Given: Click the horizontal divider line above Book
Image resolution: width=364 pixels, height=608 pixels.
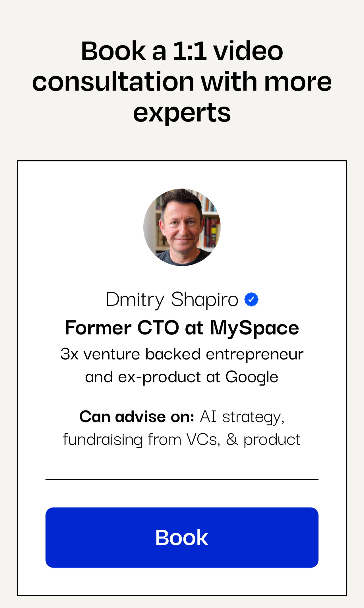Looking at the screenshot, I should click(182, 479).
